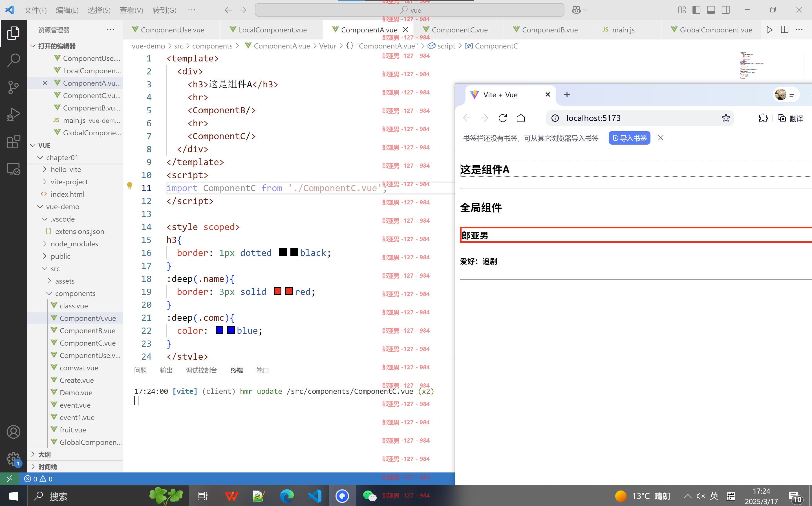Open the Accounts menu icon

(13, 432)
